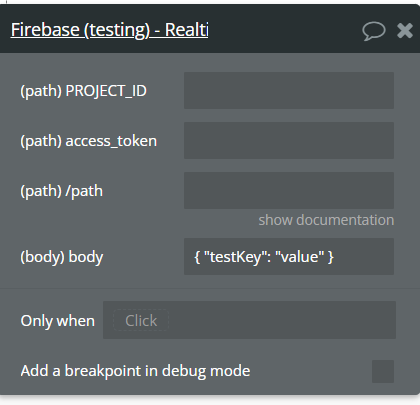This screenshot has height=405, width=420.
Task: Edit the body field containing testKey JSON
Action: click(x=289, y=256)
